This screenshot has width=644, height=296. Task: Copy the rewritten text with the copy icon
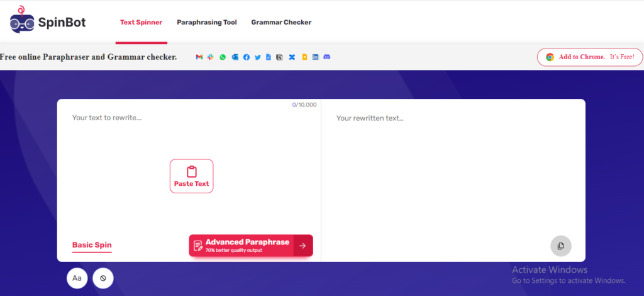tap(560, 246)
